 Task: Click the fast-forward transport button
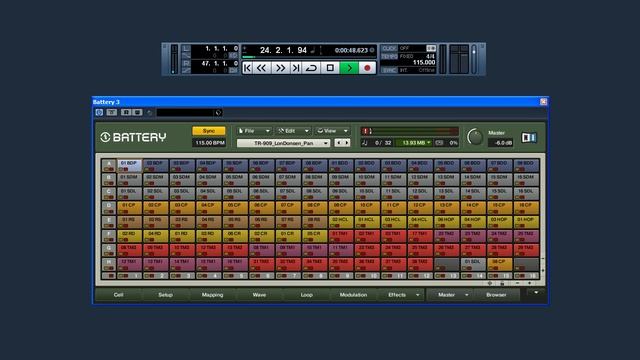click(x=280, y=68)
